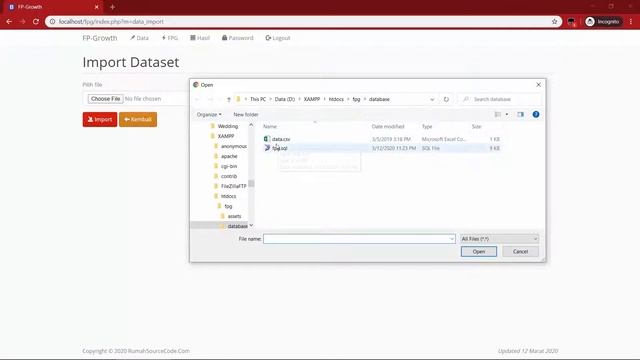Open the view options dropdown arrow
Image resolution: width=640 pixels, height=360 pixels.
tap(507, 115)
